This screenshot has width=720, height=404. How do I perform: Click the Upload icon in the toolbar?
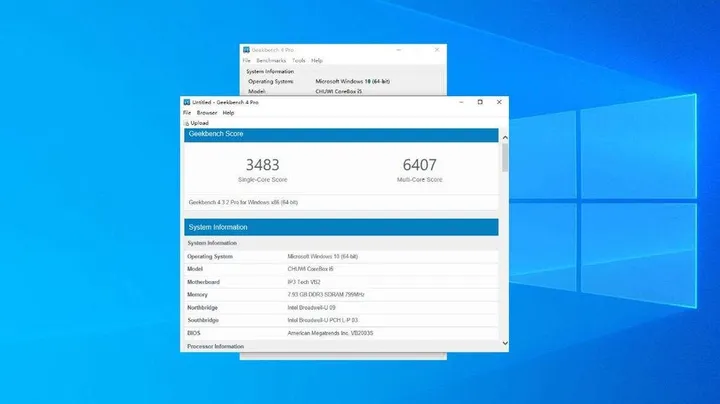click(186, 123)
